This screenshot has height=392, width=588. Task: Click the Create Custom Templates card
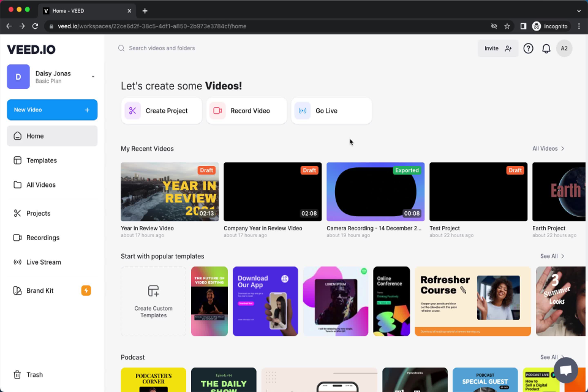pyautogui.click(x=153, y=301)
